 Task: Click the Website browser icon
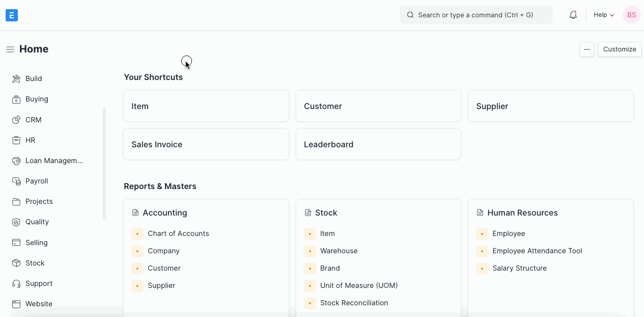(16, 304)
